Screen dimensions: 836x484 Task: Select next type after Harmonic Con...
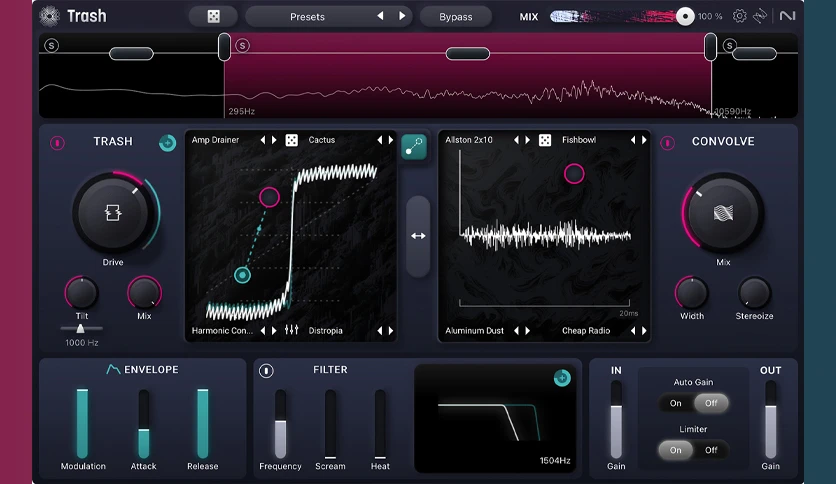(275, 330)
